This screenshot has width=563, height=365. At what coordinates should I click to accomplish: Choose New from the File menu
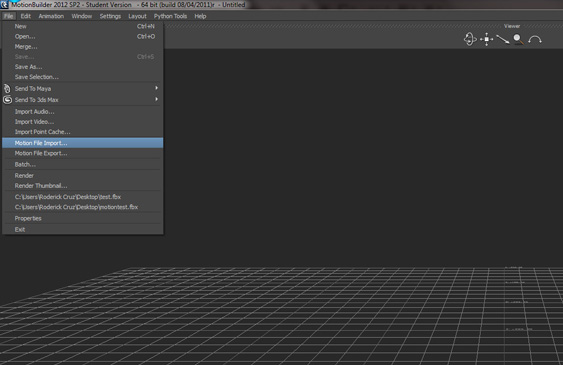tap(83, 26)
